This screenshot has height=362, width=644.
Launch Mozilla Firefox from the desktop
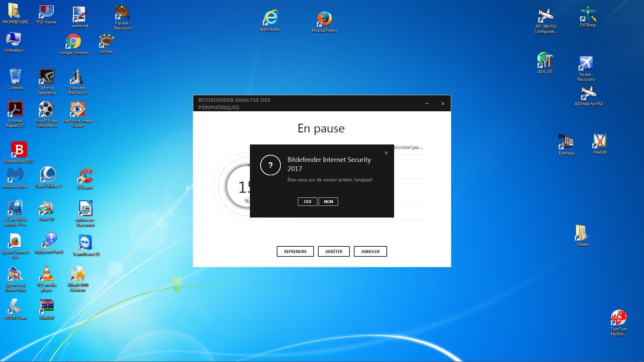coord(324,21)
